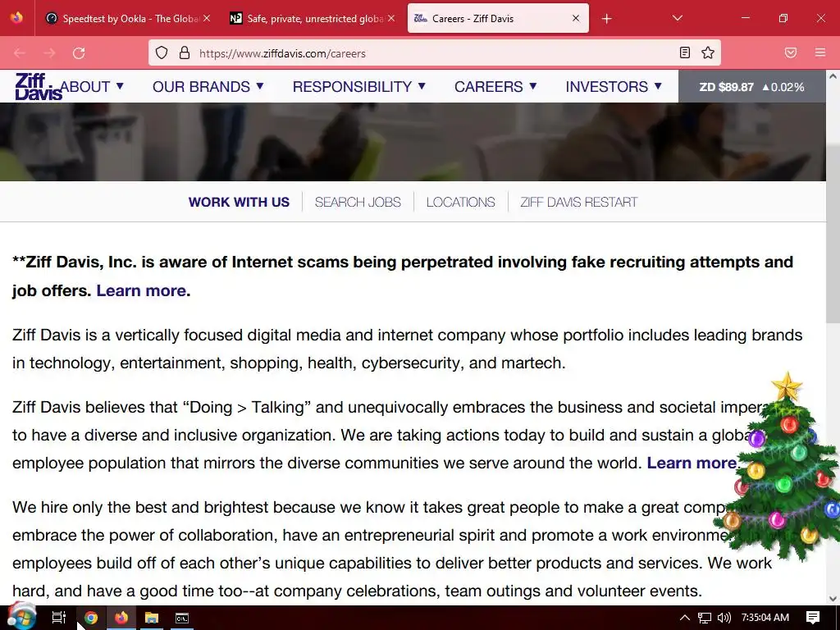This screenshot has width=840, height=630.
Task: Open the notification center icon
Action: pos(813,618)
